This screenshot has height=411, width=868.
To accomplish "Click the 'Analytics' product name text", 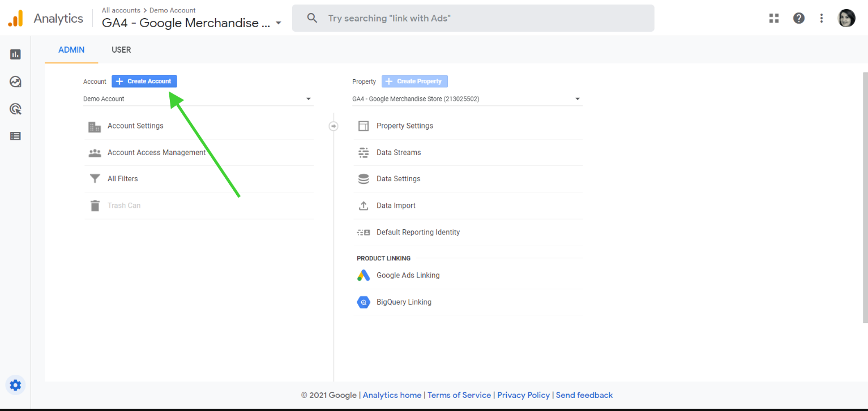I will pos(58,18).
